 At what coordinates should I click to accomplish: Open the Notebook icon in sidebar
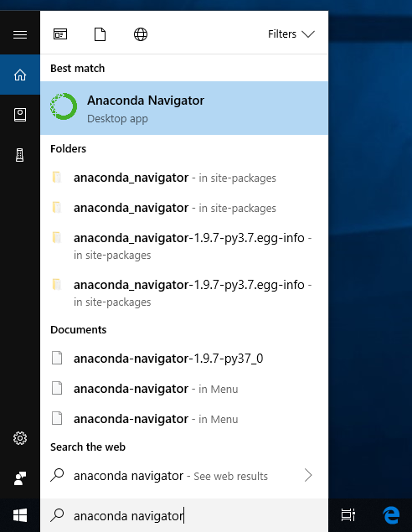20,115
